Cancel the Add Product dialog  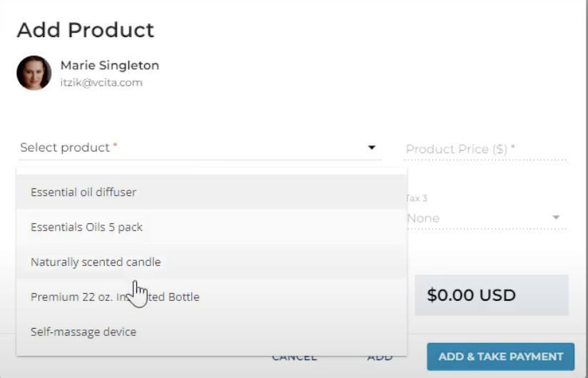coord(294,357)
